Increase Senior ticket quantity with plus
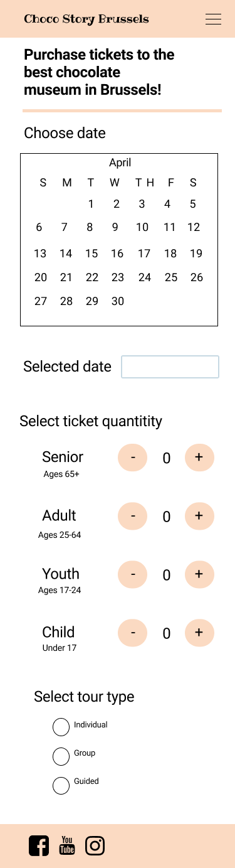Viewport: 235px width, 868px height. pos(199,457)
